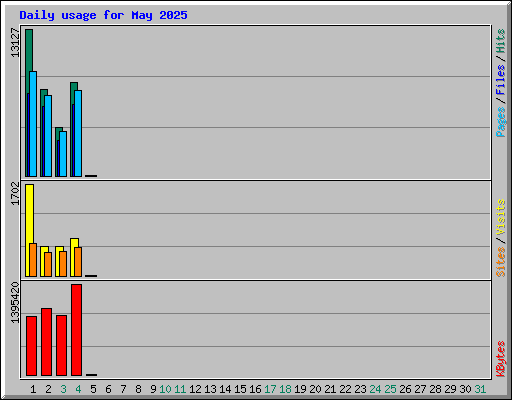512x400 pixels.
Task: Click green day label 4 on x-axis
Action: 78,389
